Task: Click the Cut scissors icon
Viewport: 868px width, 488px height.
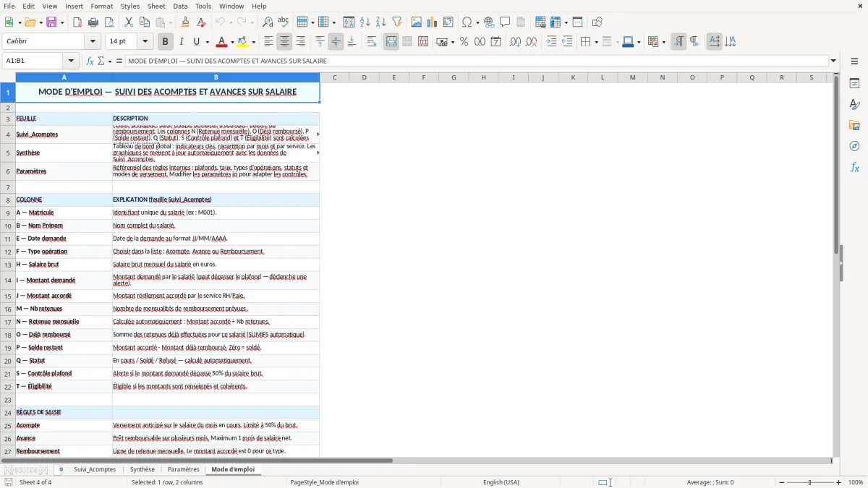Action: click(x=128, y=22)
